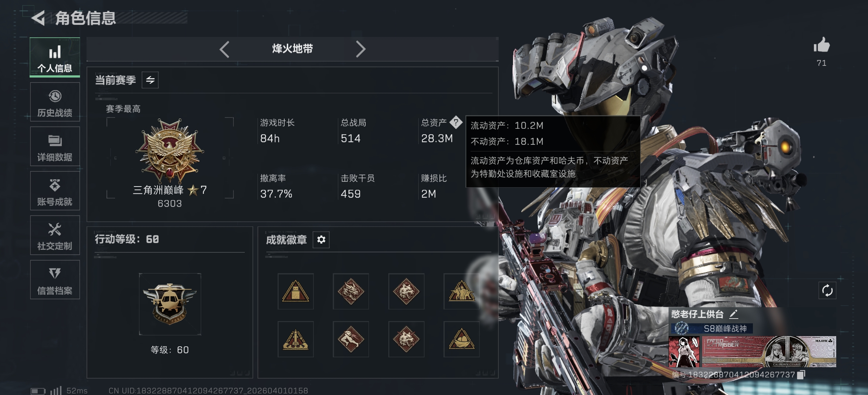This screenshot has width=868, height=395.
Task: Edit the nickname 憨老仔上供台 with pencil icon
Action: click(734, 314)
